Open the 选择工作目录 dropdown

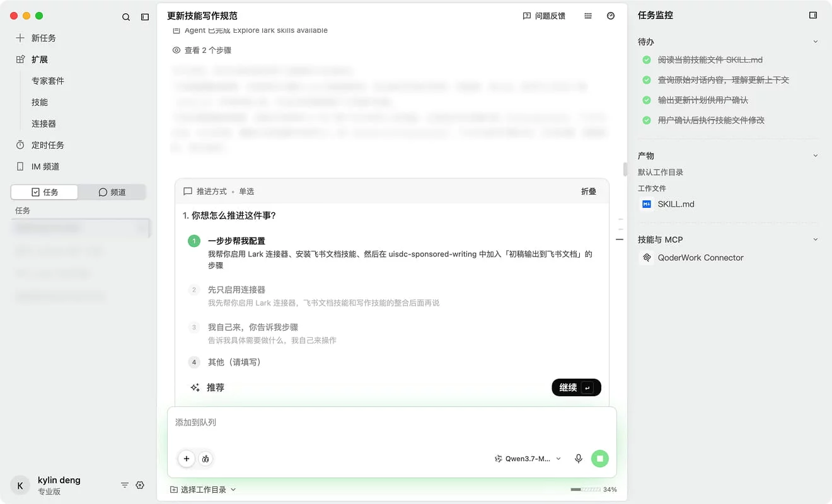(x=203, y=490)
